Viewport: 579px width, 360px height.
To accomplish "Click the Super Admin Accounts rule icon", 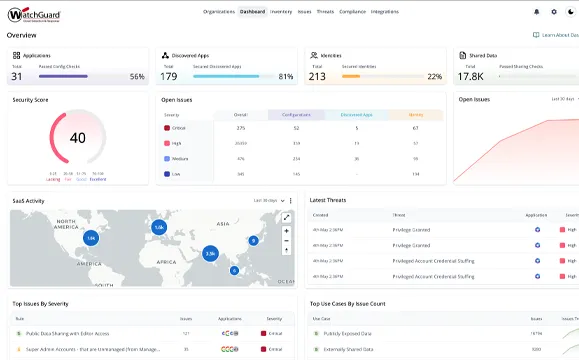I will pos(19,349).
